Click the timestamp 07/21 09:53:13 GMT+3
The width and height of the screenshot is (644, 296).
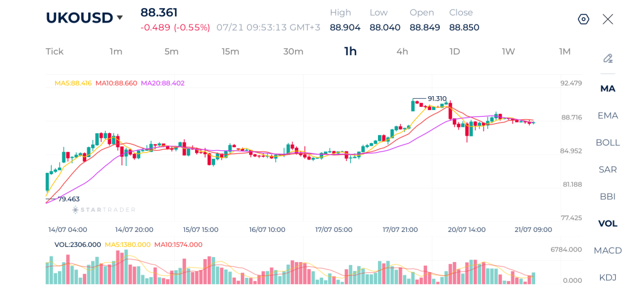pos(269,28)
